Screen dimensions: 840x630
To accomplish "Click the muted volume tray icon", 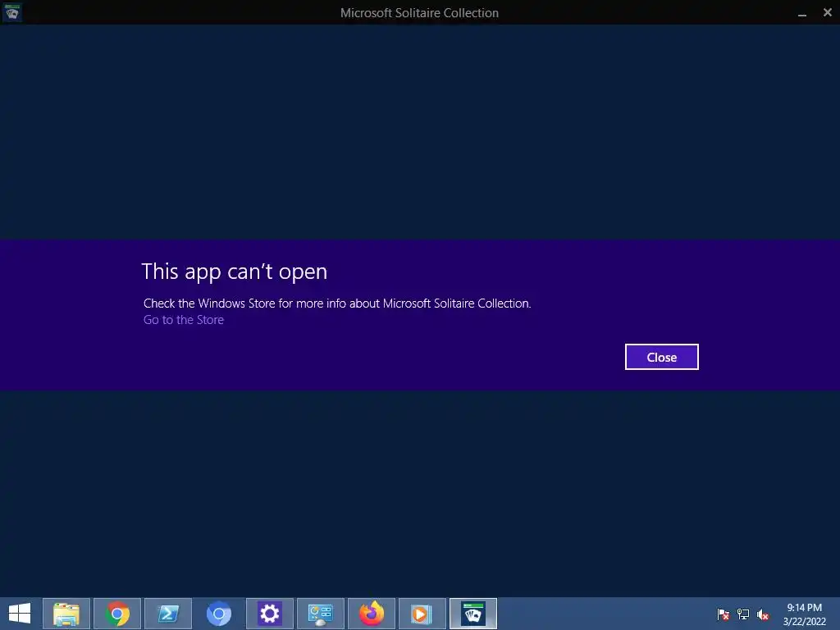I will 763,614.
